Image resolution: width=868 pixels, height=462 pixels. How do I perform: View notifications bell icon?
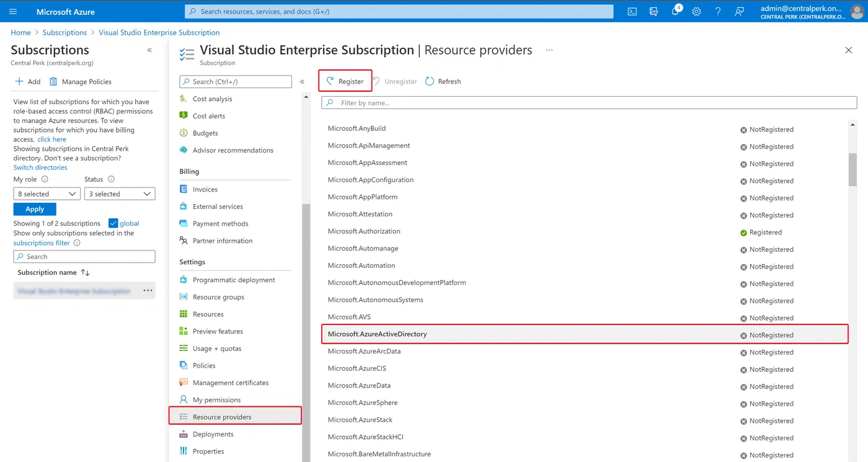point(675,11)
